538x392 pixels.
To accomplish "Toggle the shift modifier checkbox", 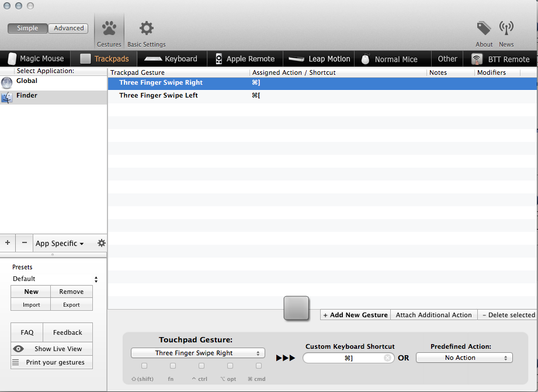I will (144, 366).
